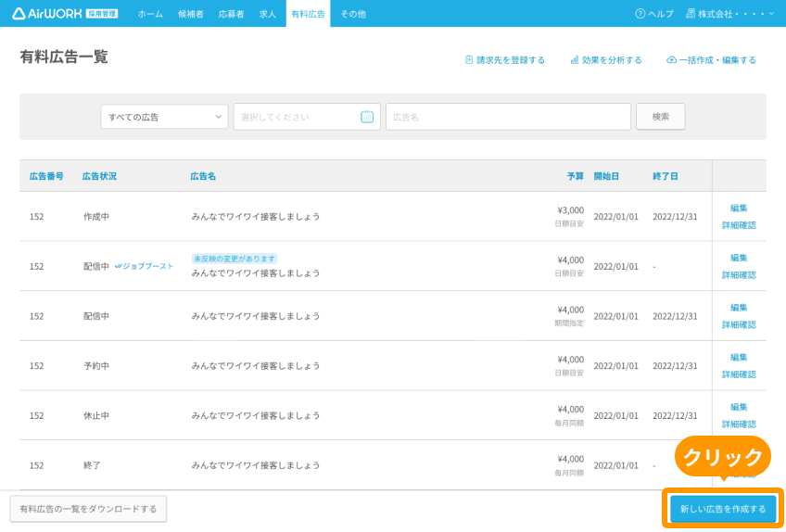Click 編集 for the 作成中 ad
The width and height of the screenshot is (786, 532).
pyautogui.click(x=739, y=209)
